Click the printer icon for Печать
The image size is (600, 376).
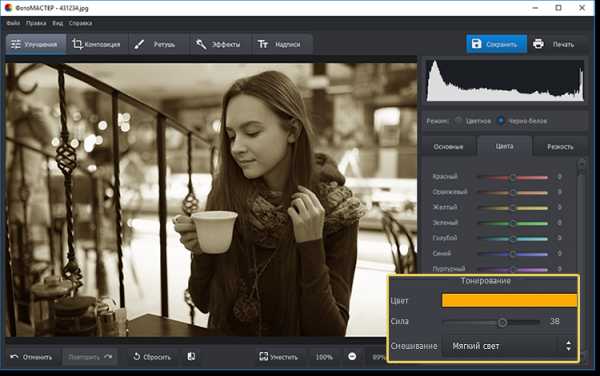[538, 44]
